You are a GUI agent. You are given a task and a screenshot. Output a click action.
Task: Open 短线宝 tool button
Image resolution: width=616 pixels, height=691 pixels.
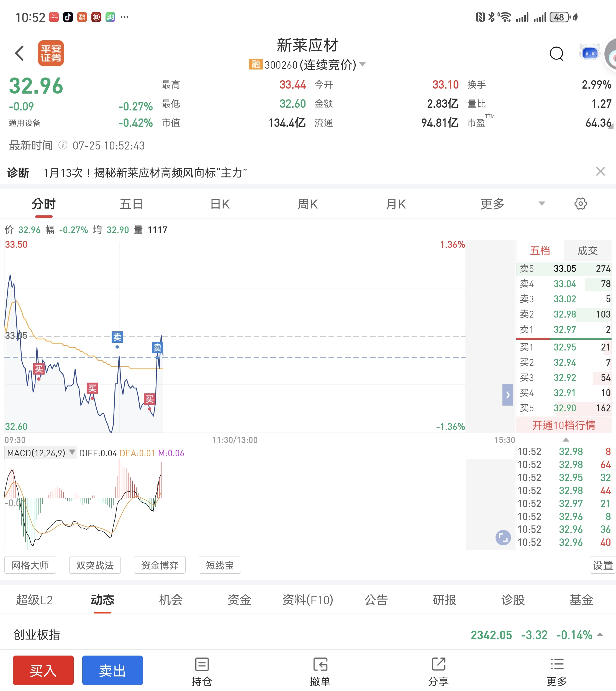(x=220, y=565)
